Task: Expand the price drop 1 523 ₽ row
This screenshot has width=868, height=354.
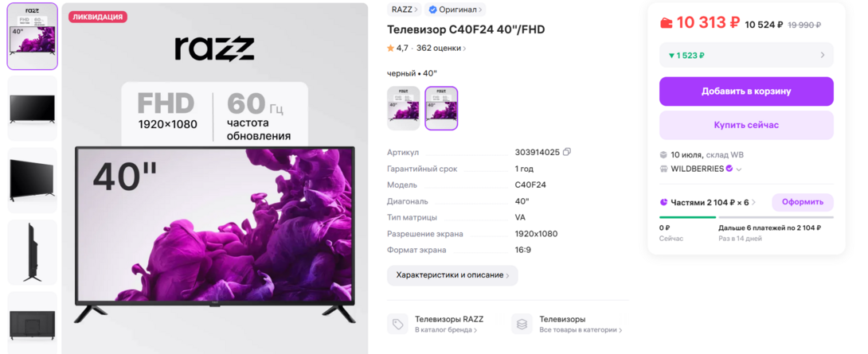Action: tap(746, 56)
